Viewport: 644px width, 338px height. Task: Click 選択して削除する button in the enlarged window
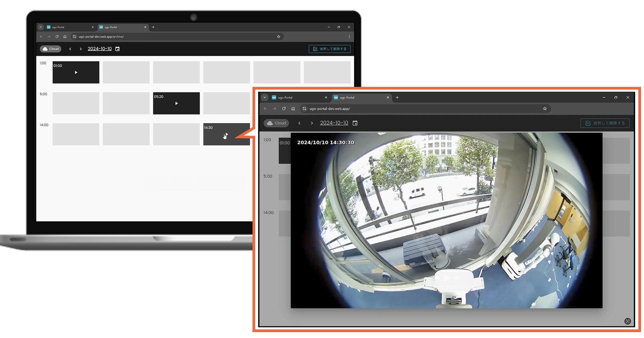click(x=605, y=123)
